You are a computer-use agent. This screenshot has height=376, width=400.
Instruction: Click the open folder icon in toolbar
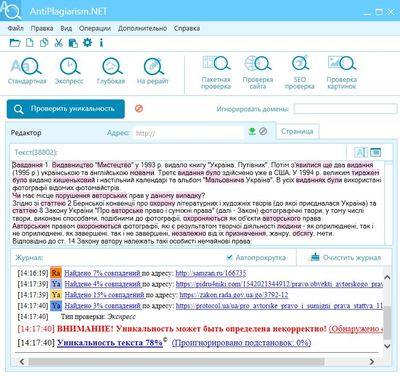tap(15, 43)
